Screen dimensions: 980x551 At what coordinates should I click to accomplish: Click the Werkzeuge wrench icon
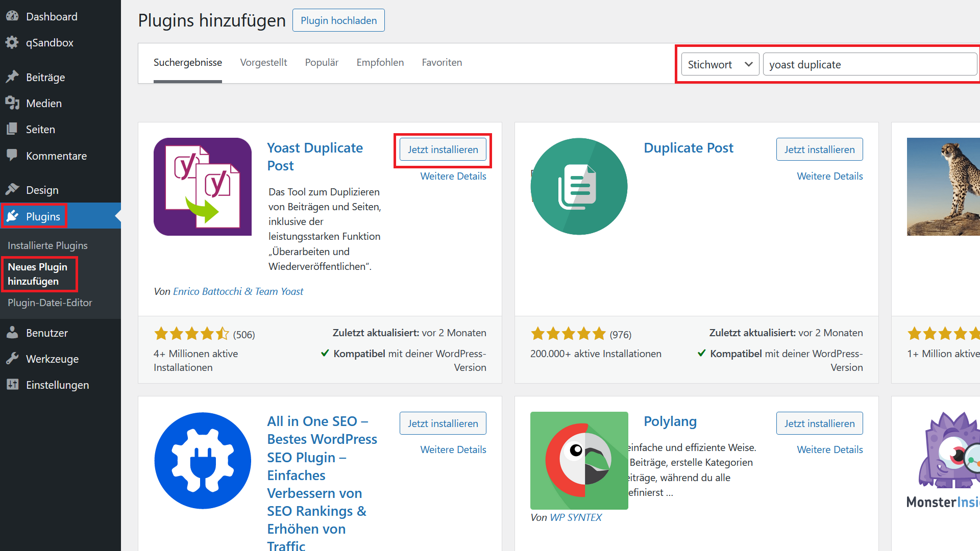click(12, 359)
